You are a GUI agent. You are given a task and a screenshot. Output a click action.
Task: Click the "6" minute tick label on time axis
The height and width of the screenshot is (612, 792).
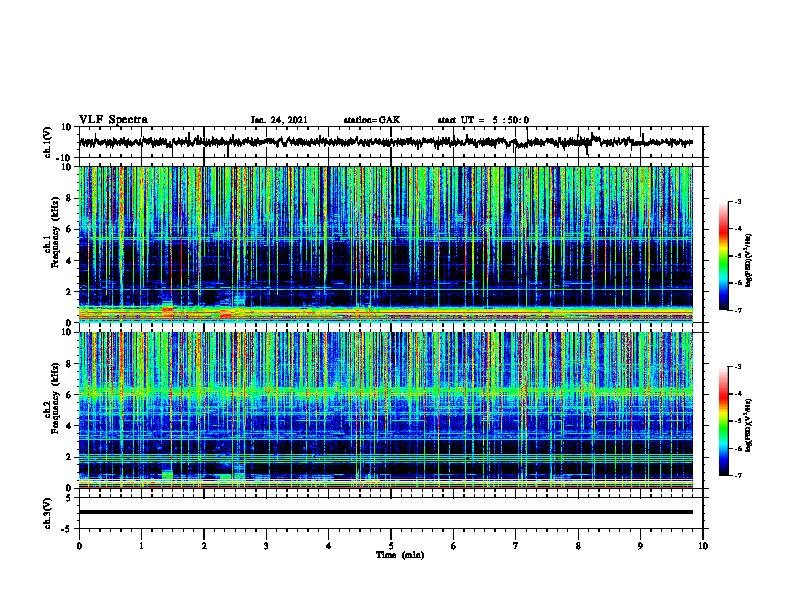click(x=454, y=546)
